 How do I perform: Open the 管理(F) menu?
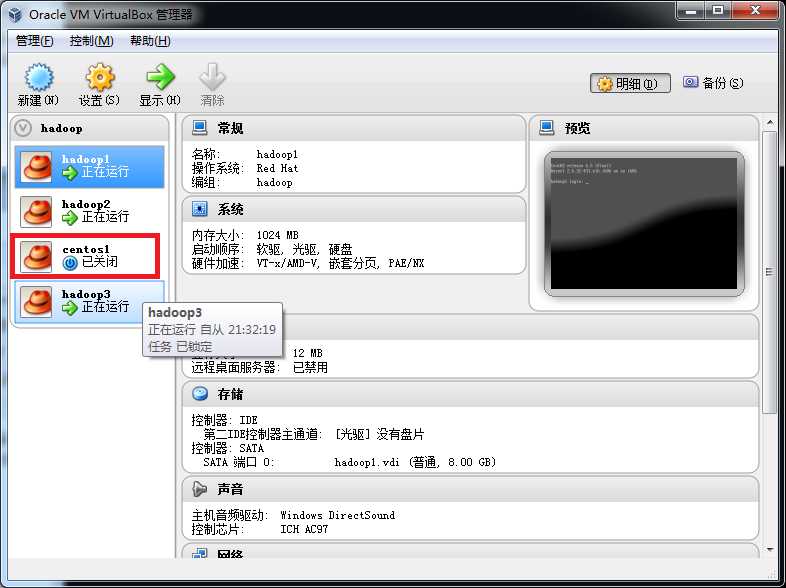[35, 41]
